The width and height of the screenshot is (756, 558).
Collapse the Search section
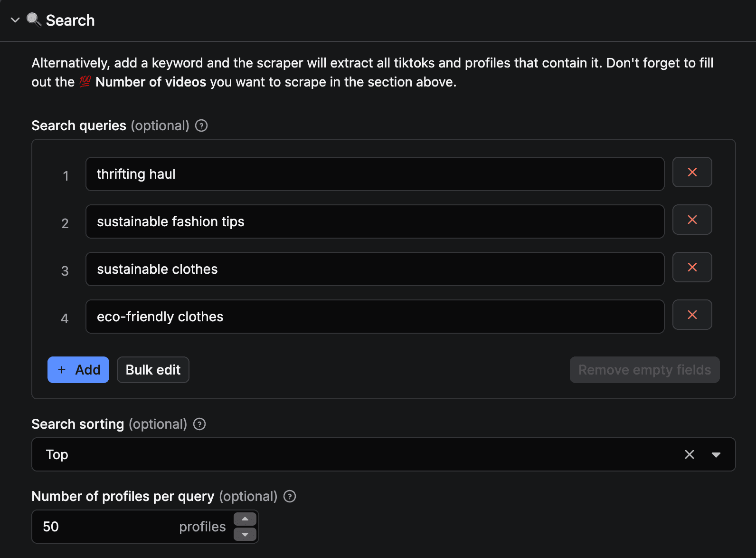point(15,20)
